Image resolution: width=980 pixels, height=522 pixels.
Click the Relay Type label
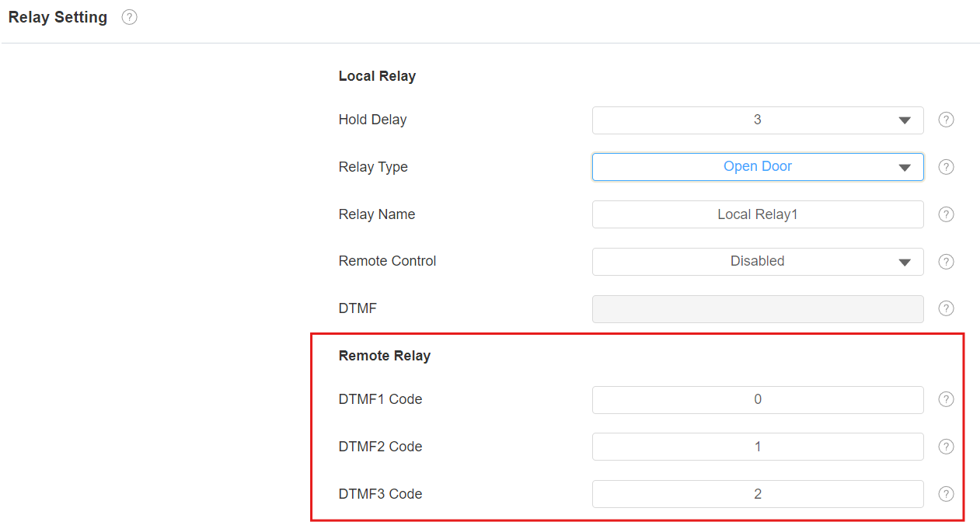click(x=373, y=167)
